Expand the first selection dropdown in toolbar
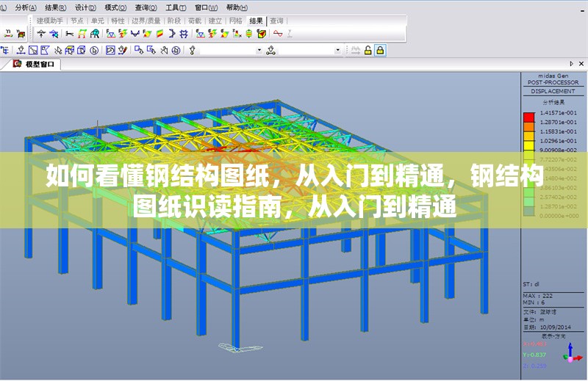This screenshot has width=588, height=381. click(259, 50)
